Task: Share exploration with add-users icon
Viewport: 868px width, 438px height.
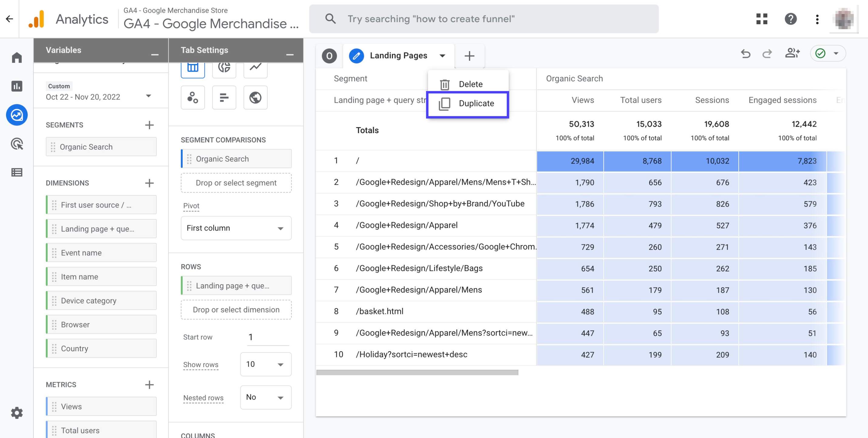Action: tap(792, 53)
